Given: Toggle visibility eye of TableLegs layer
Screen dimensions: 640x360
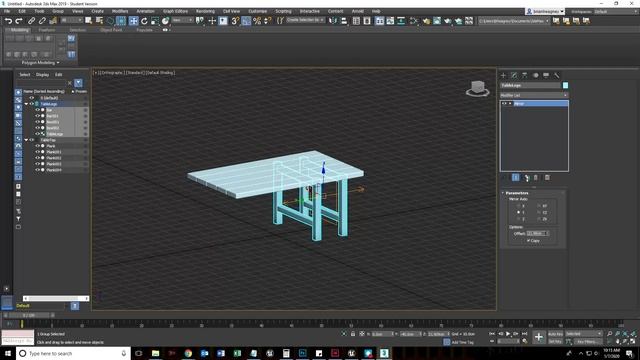Looking at the screenshot, I should [x=32, y=104].
